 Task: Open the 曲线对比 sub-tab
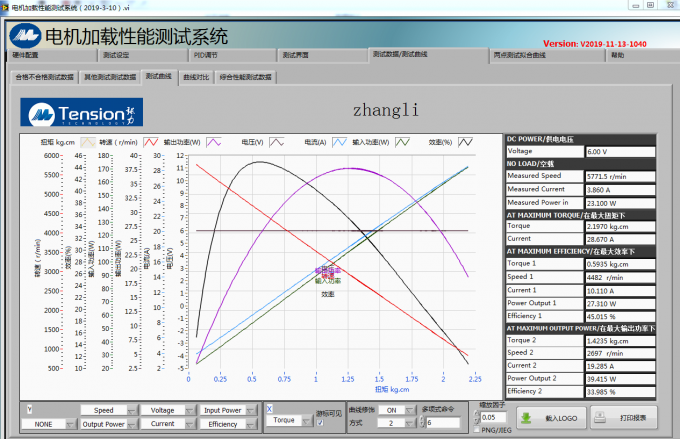[x=197, y=76]
